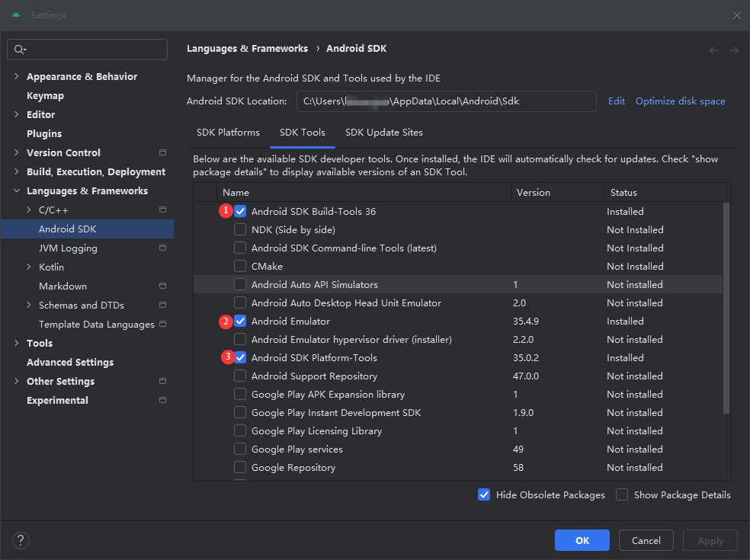Expand the Schemas and DTDs node
Image resolution: width=750 pixels, height=560 pixels.
(29, 305)
